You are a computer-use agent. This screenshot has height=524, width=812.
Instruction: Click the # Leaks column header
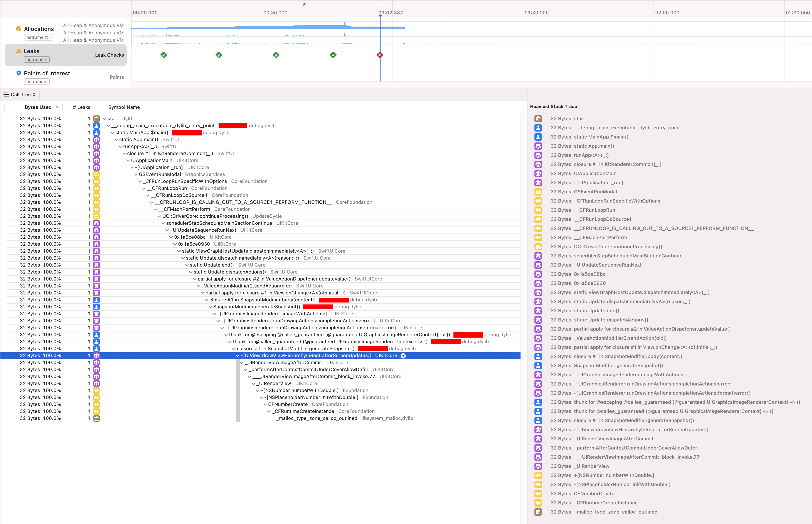[x=82, y=107]
